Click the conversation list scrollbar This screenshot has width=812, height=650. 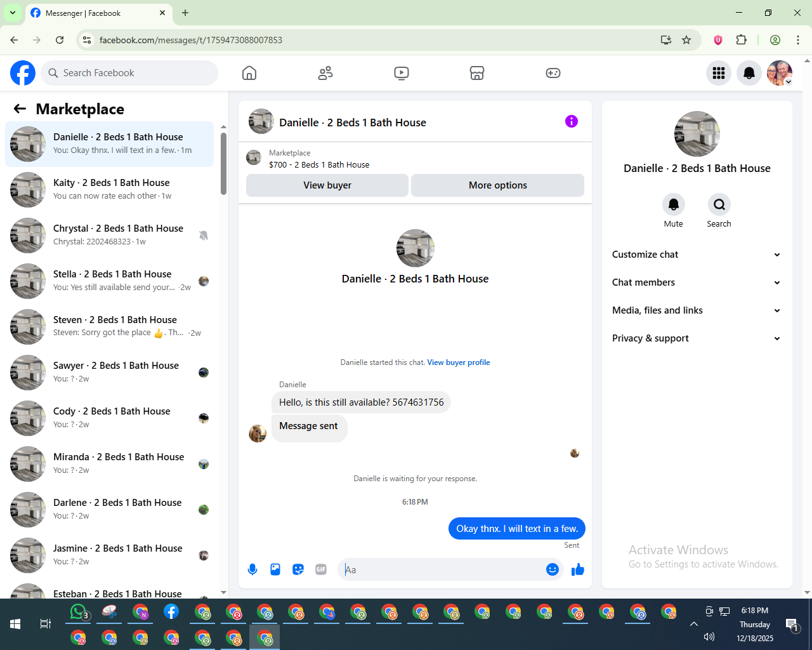223,164
